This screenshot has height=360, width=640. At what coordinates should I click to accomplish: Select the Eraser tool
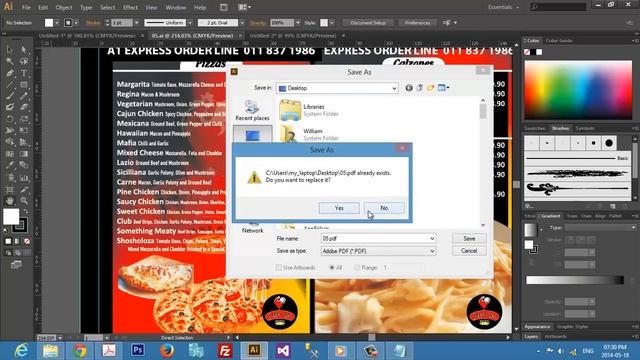(x=24, y=107)
